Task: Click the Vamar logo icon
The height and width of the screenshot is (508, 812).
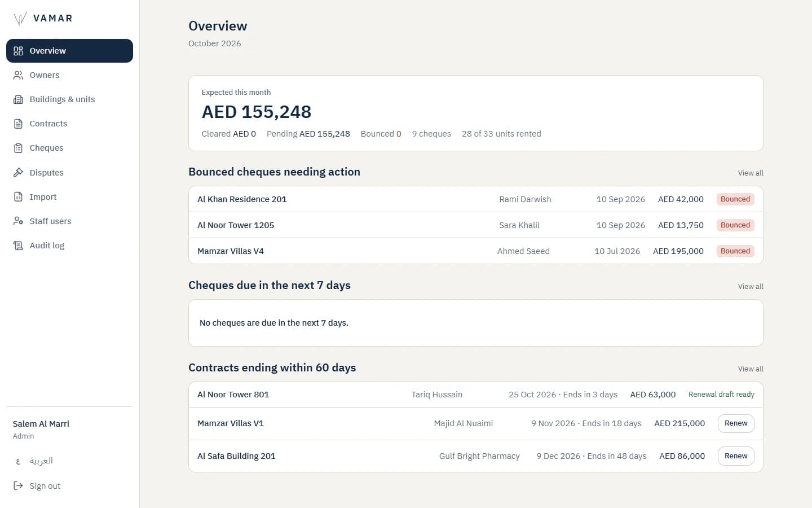Action: (x=20, y=19)
